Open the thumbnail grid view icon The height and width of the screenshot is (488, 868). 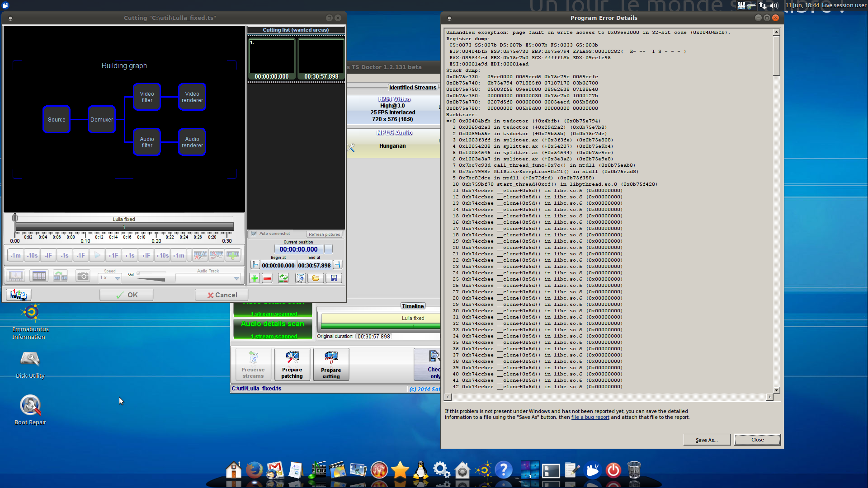[39, 276]
